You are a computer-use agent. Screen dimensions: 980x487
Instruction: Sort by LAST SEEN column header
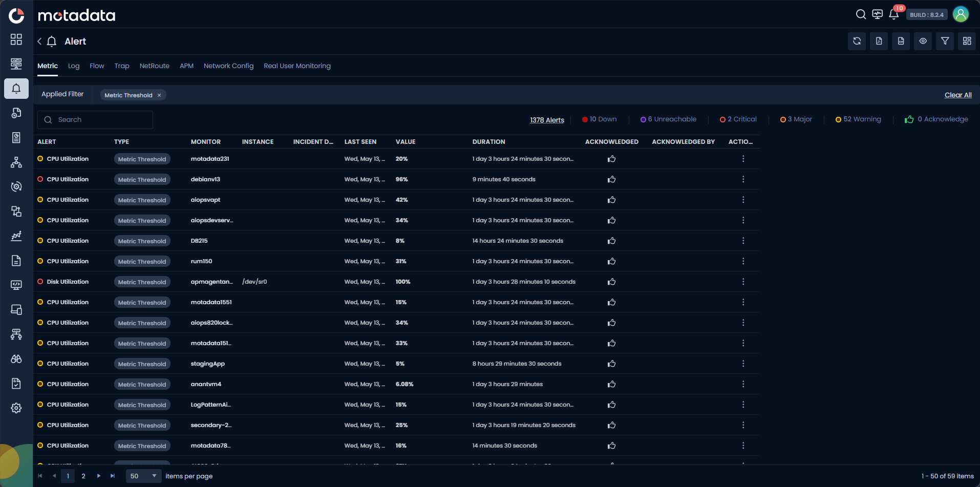click(360, 142)
